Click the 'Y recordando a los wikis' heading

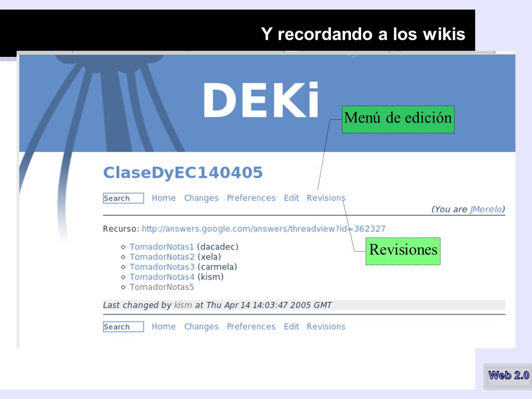[363, 34]
